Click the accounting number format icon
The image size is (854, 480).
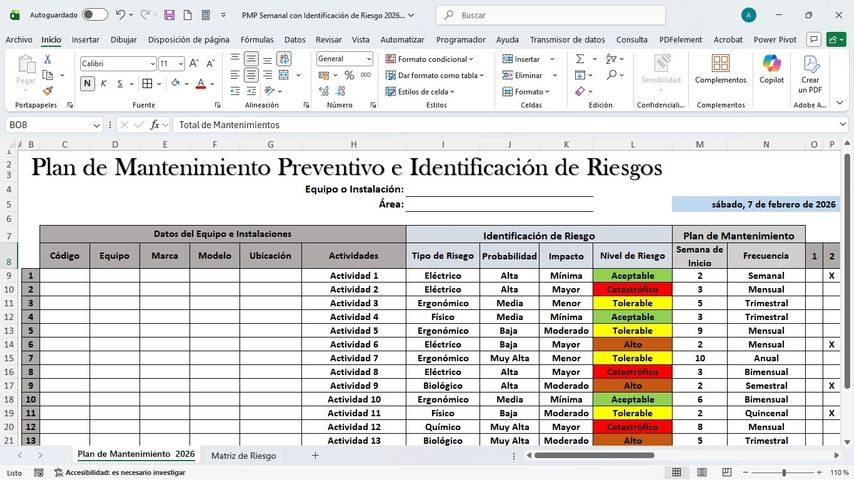pyautogui.click(x=324, y=75)
